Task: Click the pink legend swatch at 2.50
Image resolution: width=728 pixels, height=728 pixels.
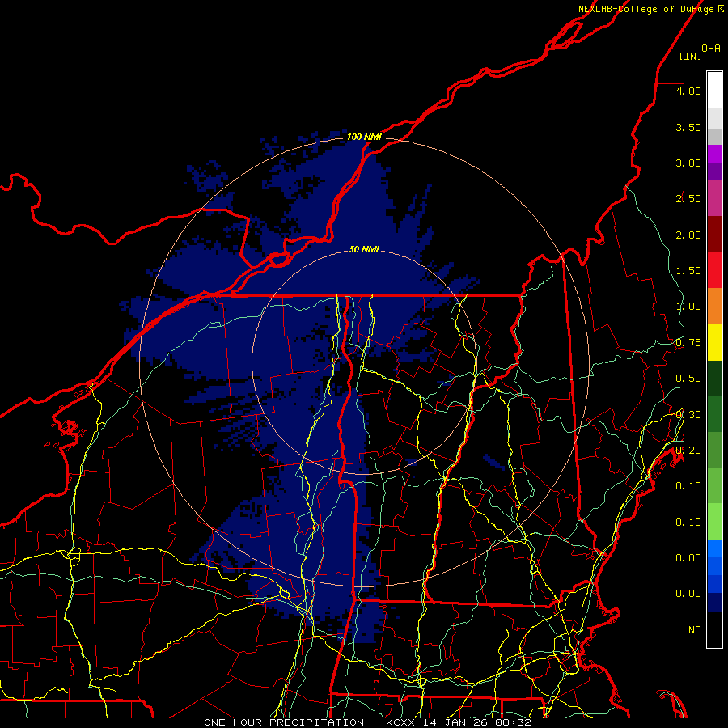Action: [714, 198]
